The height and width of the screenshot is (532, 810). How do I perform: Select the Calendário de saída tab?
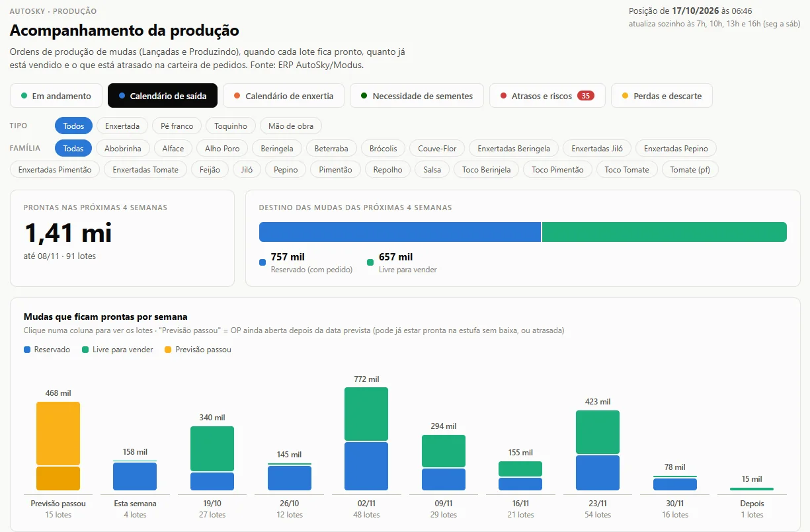point(163,96)
